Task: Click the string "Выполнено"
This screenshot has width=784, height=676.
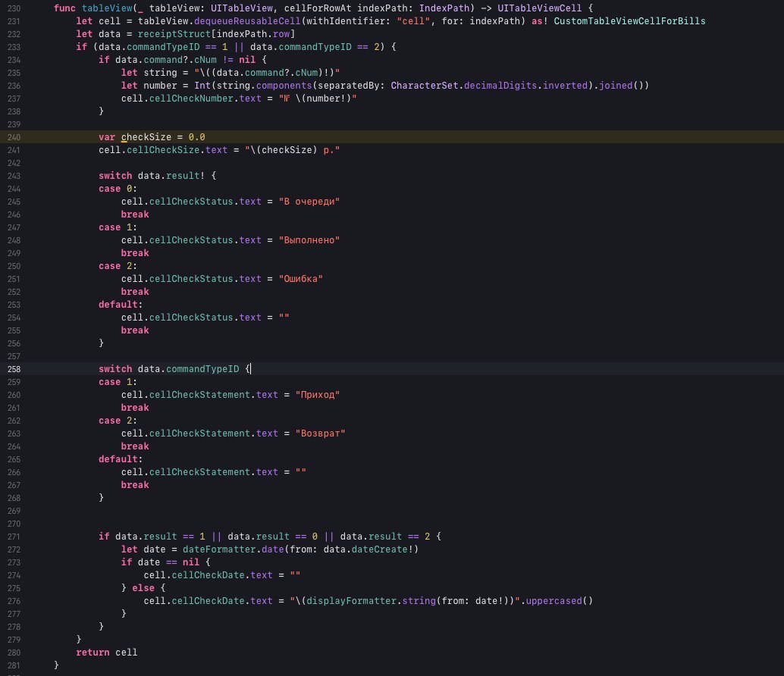Action: point(309,240)
